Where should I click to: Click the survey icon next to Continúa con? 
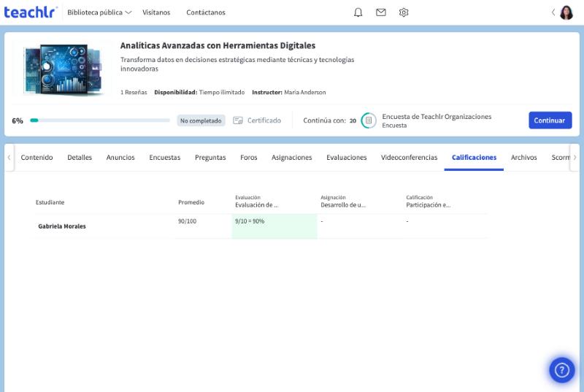click(x=369, y=120)
